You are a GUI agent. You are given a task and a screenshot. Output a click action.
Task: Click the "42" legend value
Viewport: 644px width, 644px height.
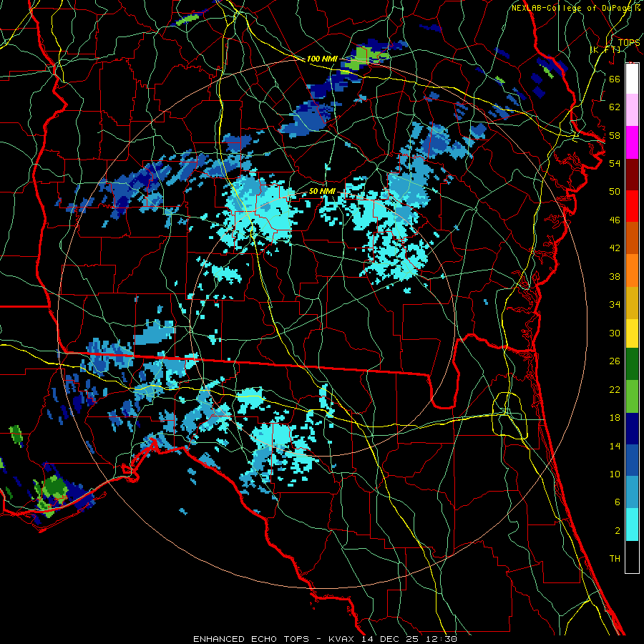pyautogui.click(x=615, y=248)
